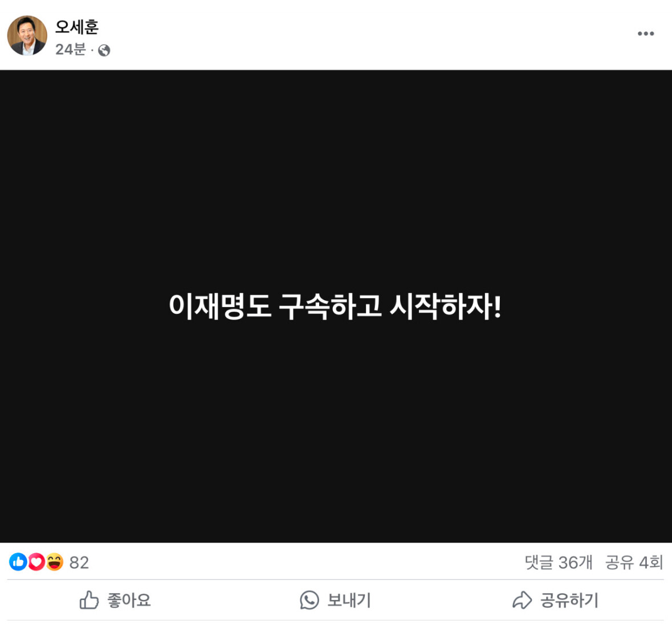This screenshot has width=672, height=625.
Task: Click the reaction icons cluster
Action: (36, 562)
